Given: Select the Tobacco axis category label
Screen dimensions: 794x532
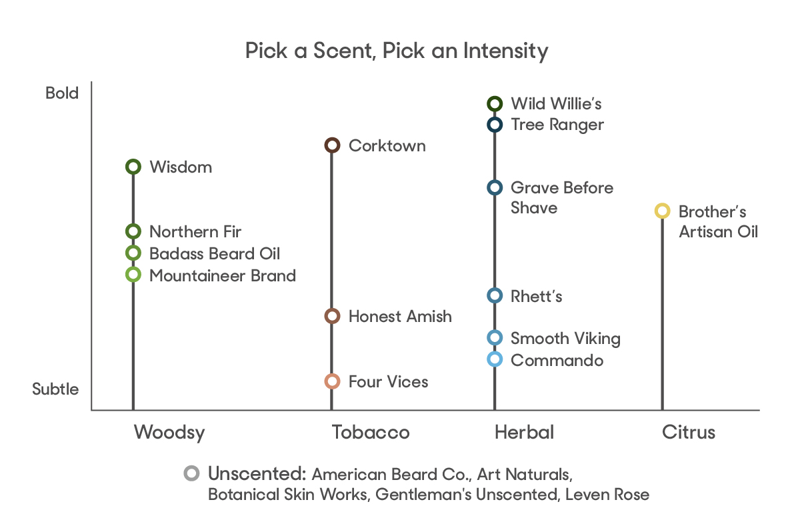Looking at the screenshot, I should (x=371, y=432).
